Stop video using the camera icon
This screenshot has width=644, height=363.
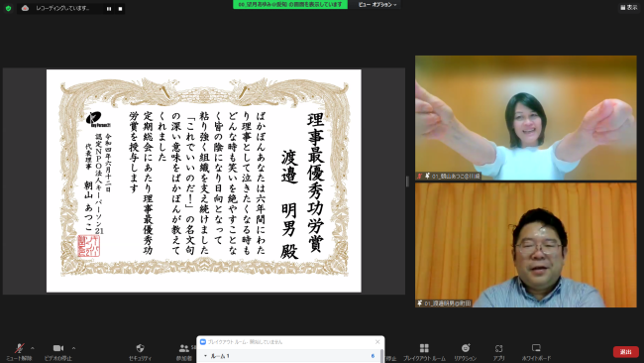pyautogui.click(x=58, y=352)
